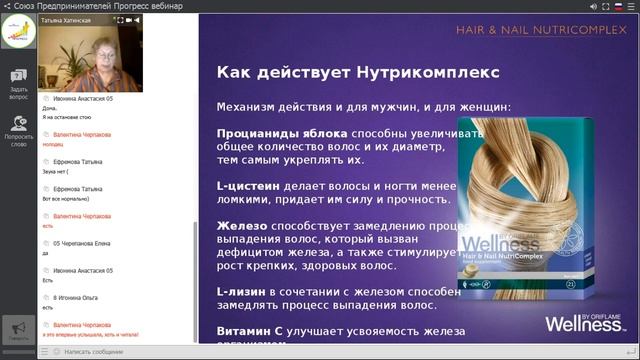Click the username '8 Игонина Ольга'

(76, 298)
